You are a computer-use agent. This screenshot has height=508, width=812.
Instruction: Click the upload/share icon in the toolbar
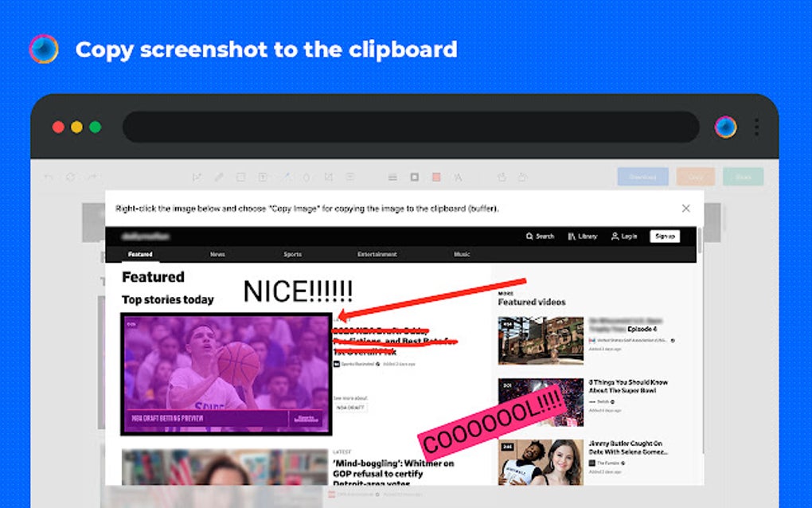pyautogui.click(x=502, y=177)
